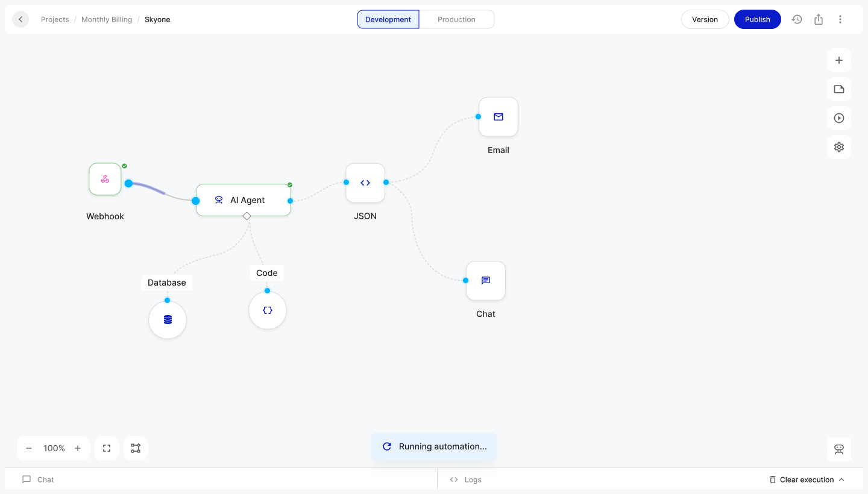Click the share export icon
The width and height of the screenshot is (868, 494).
tap(819, 19)
